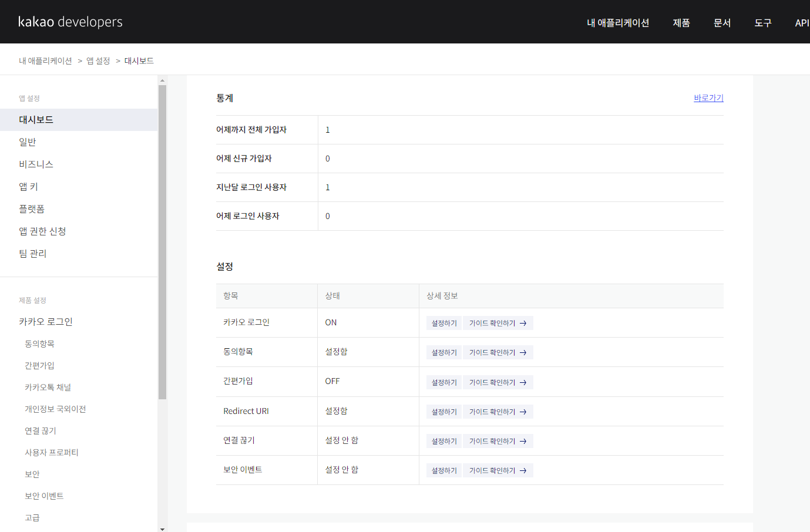Viewport: 810px width, 532px height.
Task: Open 문서 menu in top navigation
Action: tap(722, 23)
